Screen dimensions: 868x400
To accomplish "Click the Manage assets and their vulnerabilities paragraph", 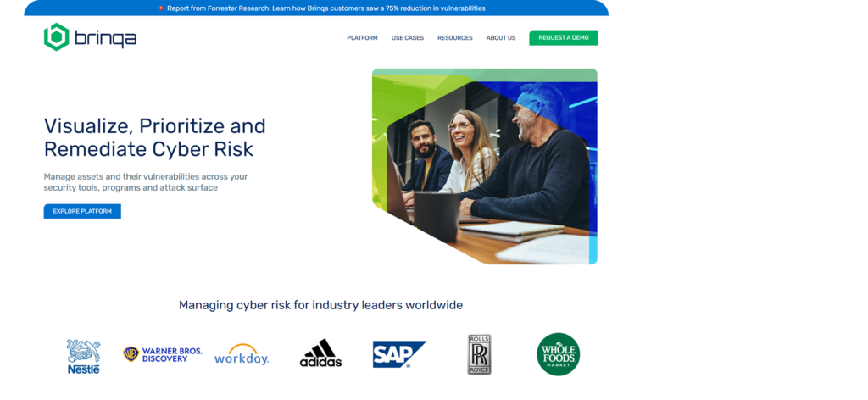I will [146, 182].
